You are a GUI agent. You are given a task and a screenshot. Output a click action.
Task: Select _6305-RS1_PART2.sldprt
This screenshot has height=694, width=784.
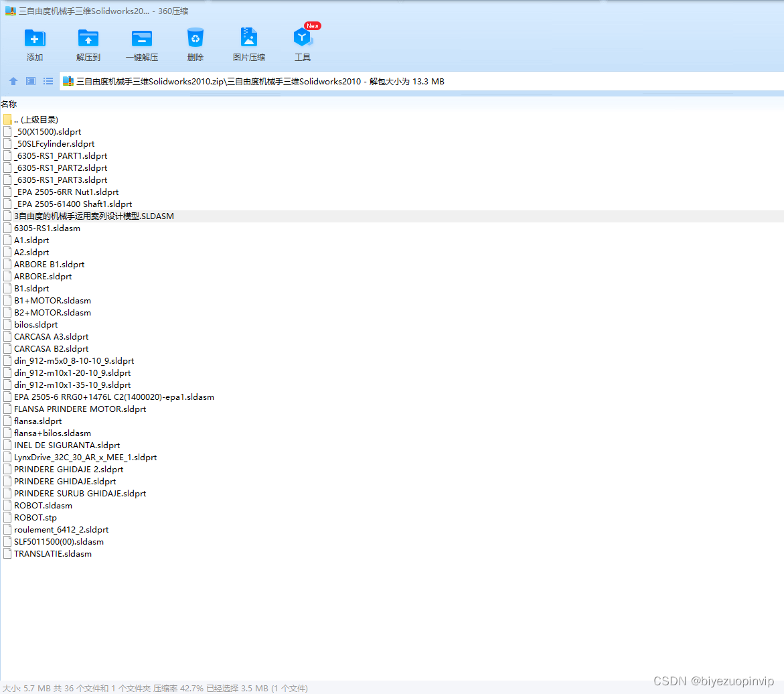coord(60,167)
